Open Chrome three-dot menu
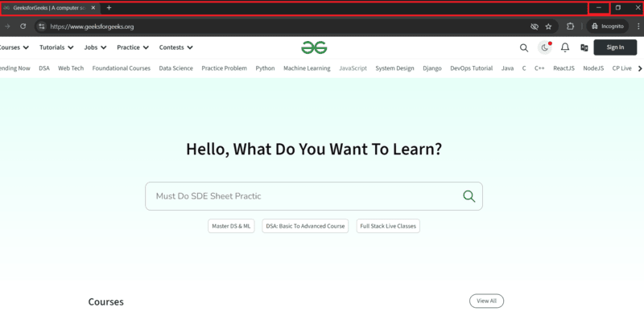Screen dimensions: 644x328 [x=638, y=27]
